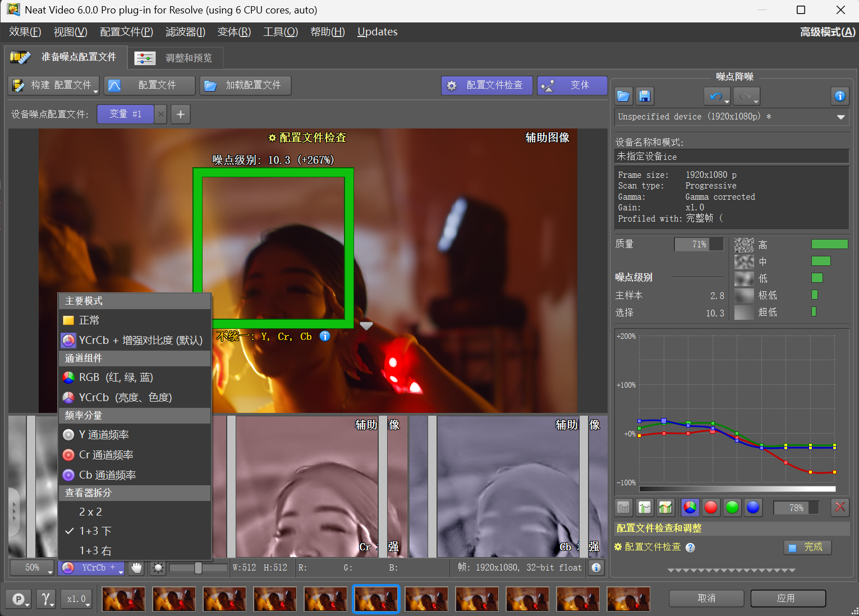Image resolution: width=859 pixels, height=616 pixels.
Task: Enable the blue channel curve view
Action: [754, 508]
